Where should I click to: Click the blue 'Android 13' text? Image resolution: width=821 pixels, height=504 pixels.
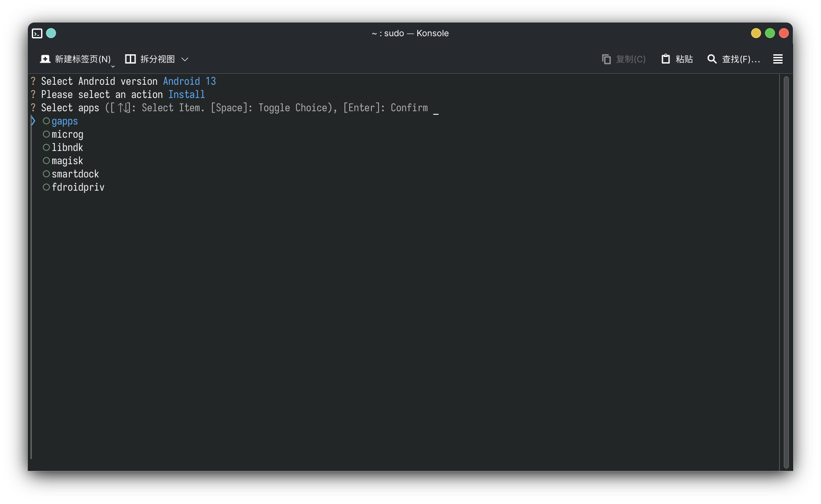189,82
